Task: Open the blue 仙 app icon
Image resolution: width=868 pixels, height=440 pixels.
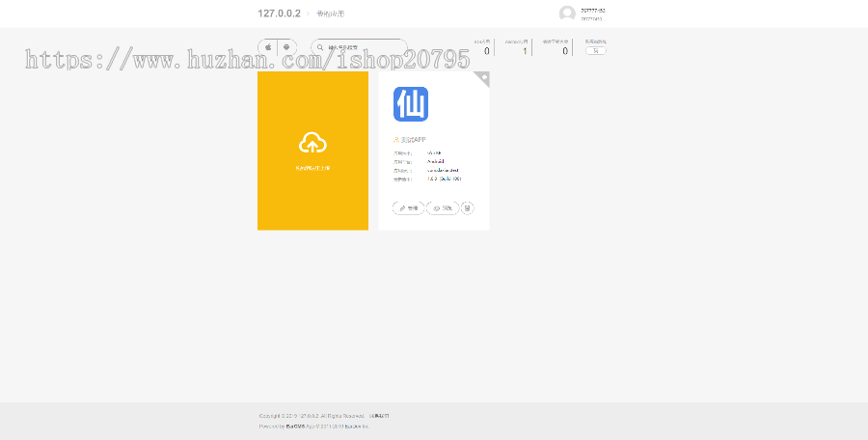Action: coord(411,104)
